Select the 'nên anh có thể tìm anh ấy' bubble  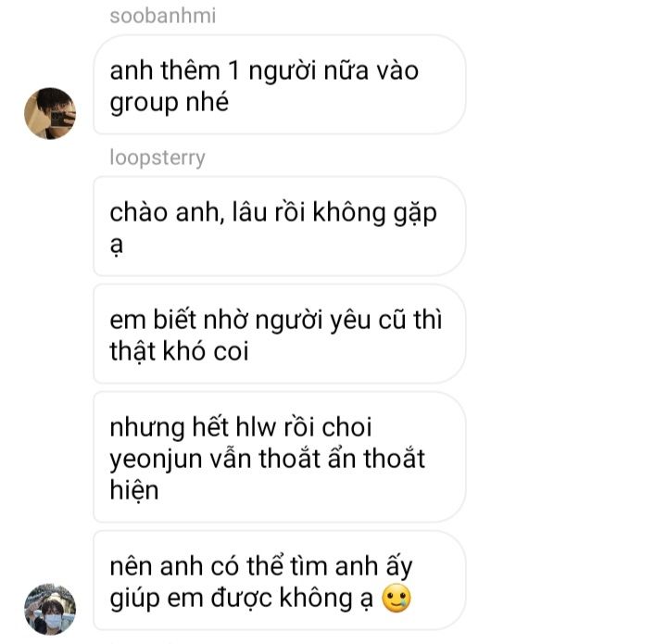pos(279,581)
